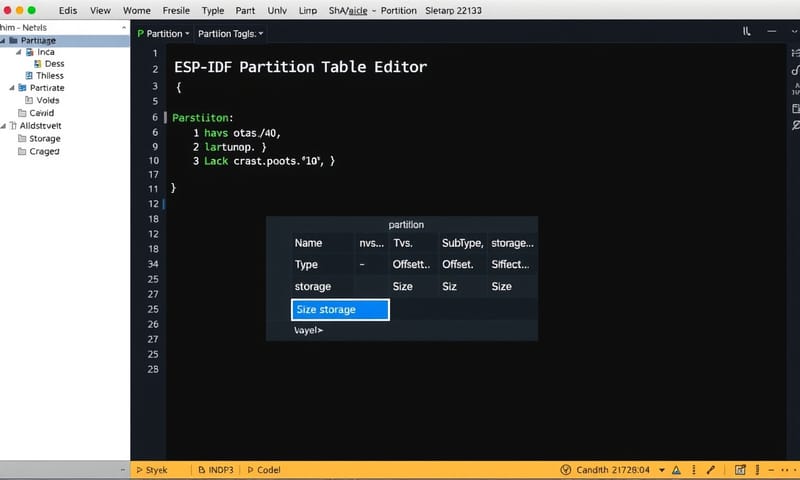Click Codel in the status bar

coord(268,470)
